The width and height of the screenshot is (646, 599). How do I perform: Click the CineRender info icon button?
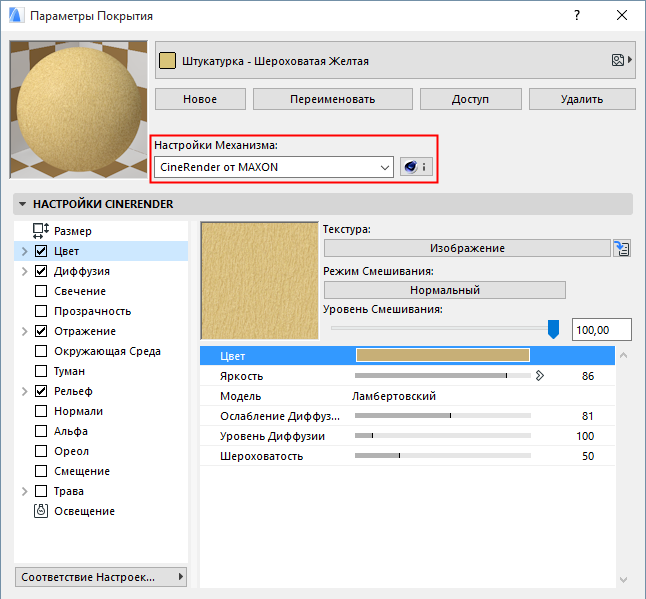(x=416, y=167)
